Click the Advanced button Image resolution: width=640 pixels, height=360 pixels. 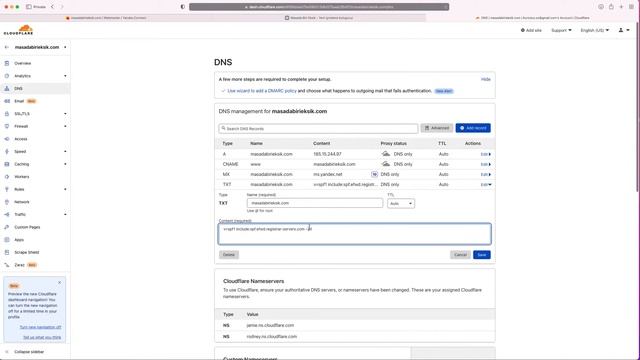[437, 128]
